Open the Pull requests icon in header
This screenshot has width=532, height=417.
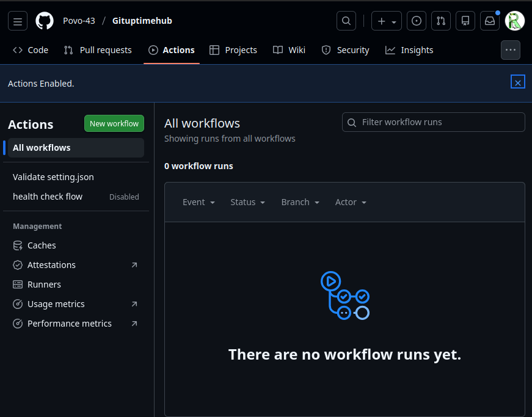click(x=441, y=21)
